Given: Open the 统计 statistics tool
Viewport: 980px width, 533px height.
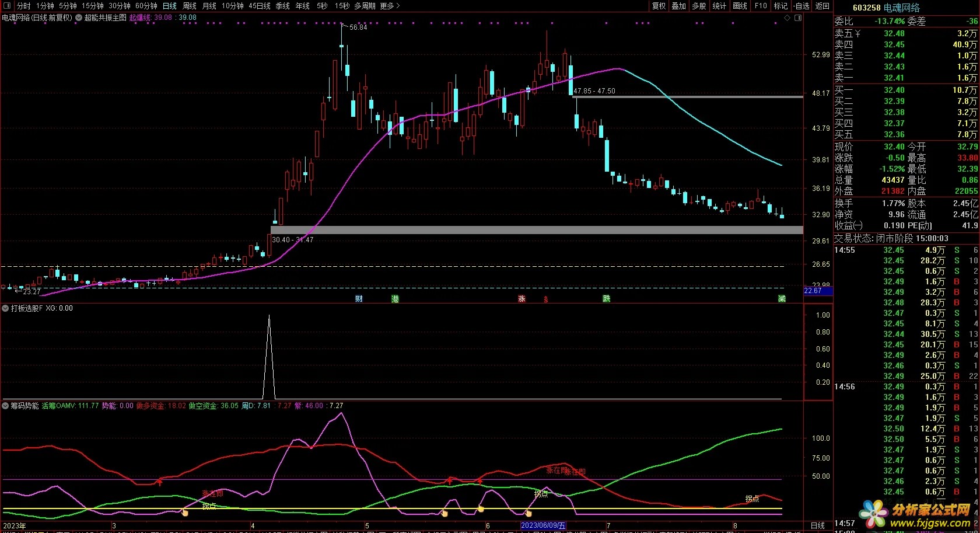Looking at the screenshot, I should (720, 6).
